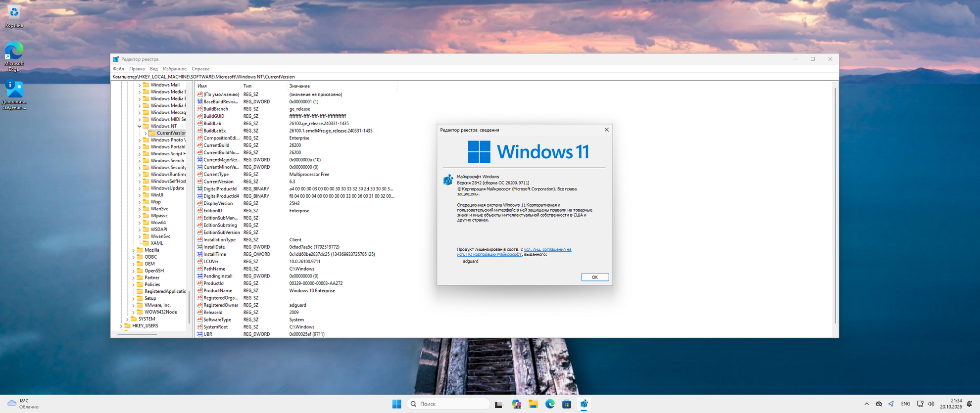Screen dimensions: 980x413
Task: Click OK in the Windows 11 dialog
Action: (594, 277)
